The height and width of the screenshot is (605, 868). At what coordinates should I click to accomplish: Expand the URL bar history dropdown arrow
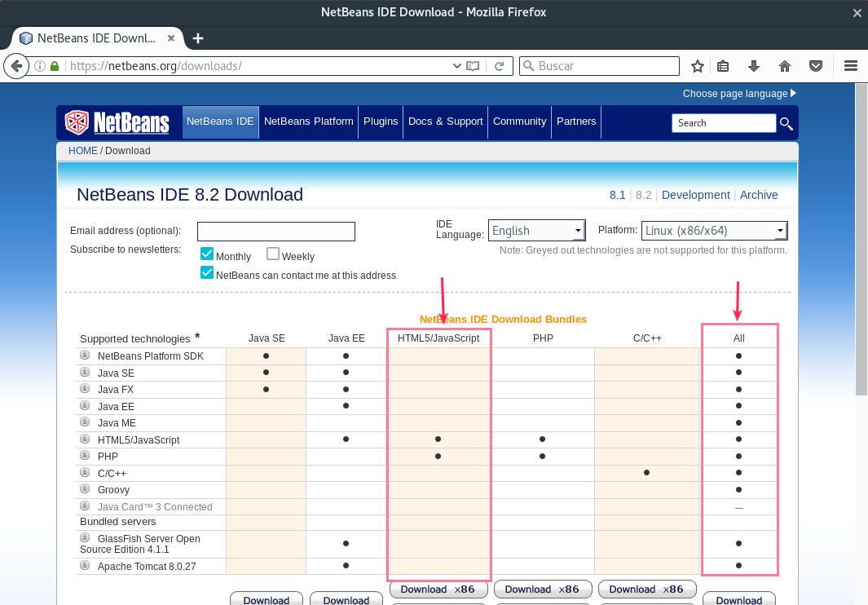tap(456, 66)
